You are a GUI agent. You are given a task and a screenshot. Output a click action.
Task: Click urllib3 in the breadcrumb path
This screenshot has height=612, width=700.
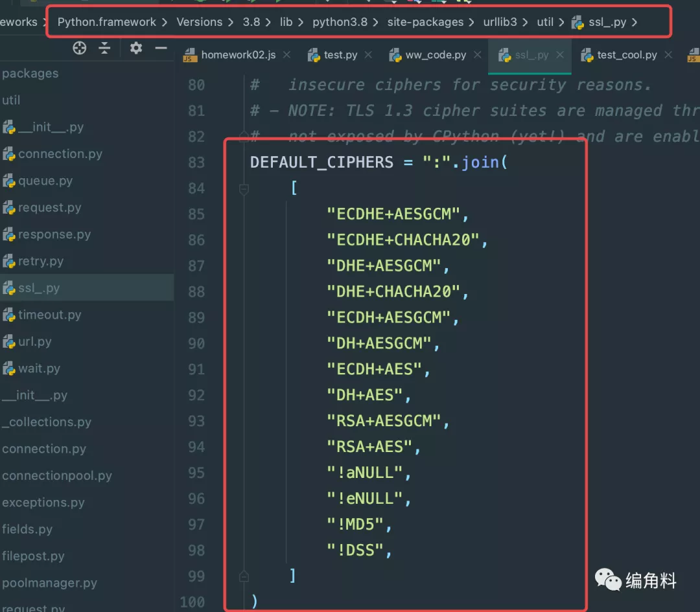click(500, 22)
